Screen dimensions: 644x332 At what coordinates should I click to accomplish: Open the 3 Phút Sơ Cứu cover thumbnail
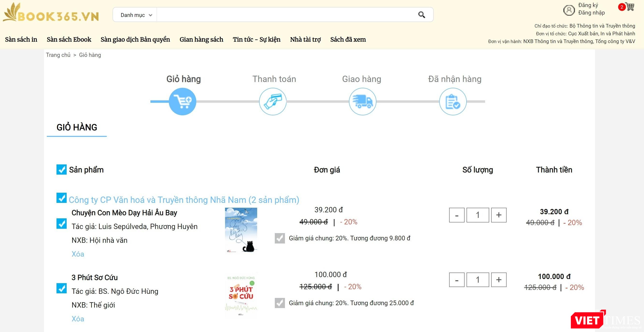[x=241, y=295]
